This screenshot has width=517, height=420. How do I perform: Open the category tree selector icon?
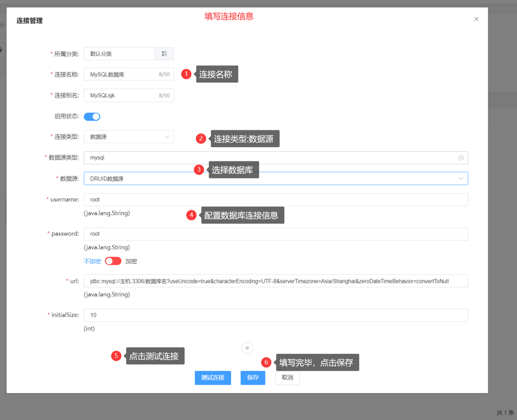(x=164, y=53)
